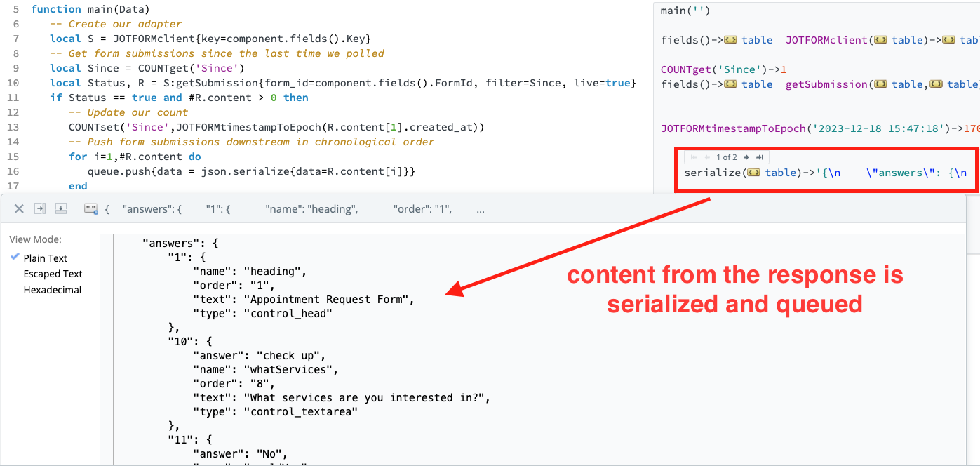Select Hexadecimal view mode
980x466 pixels.
point(52,290)
